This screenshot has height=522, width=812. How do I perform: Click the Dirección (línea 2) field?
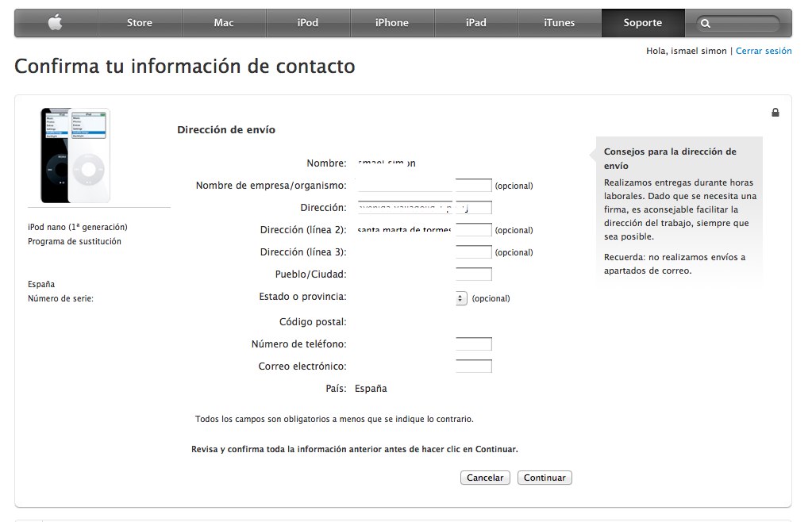pyautogui.click(x=424, y=230)
